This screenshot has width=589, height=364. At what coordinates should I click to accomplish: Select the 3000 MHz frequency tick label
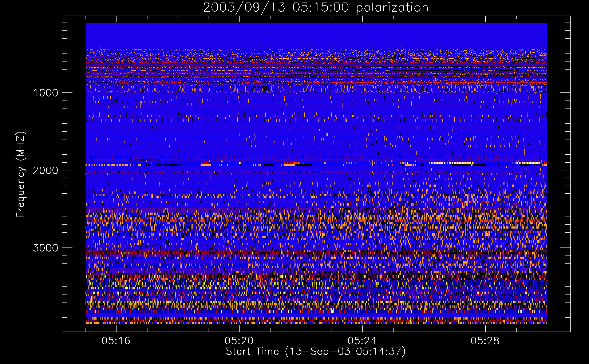46,248
